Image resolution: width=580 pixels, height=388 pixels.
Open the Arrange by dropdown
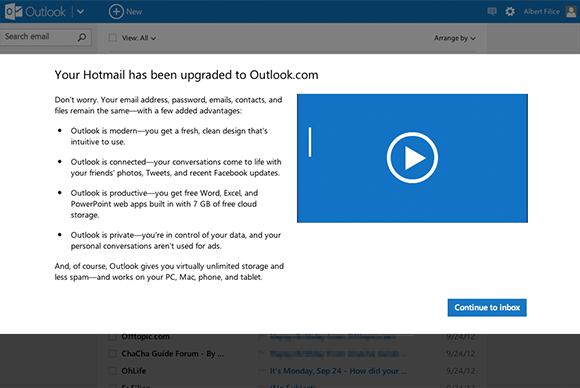click(x=455, y=38)
